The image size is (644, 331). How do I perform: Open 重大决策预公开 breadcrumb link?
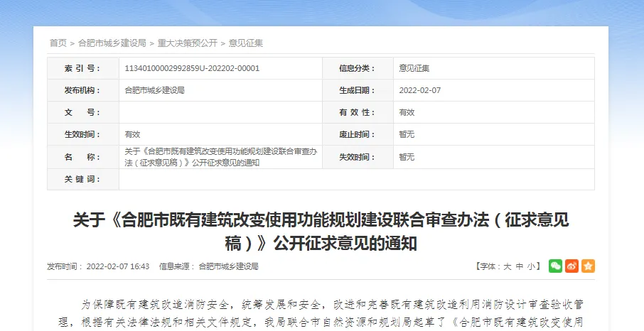(x=187, y=43)
